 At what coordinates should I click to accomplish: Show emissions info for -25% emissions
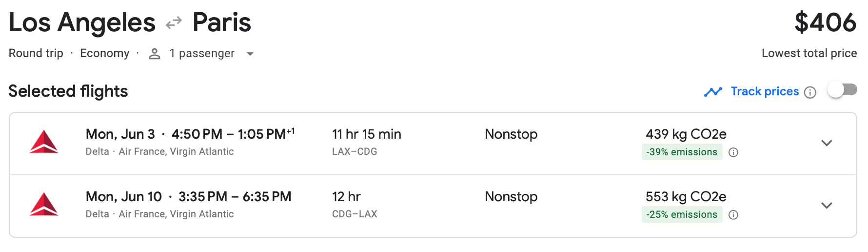click(x=733, y=215)
